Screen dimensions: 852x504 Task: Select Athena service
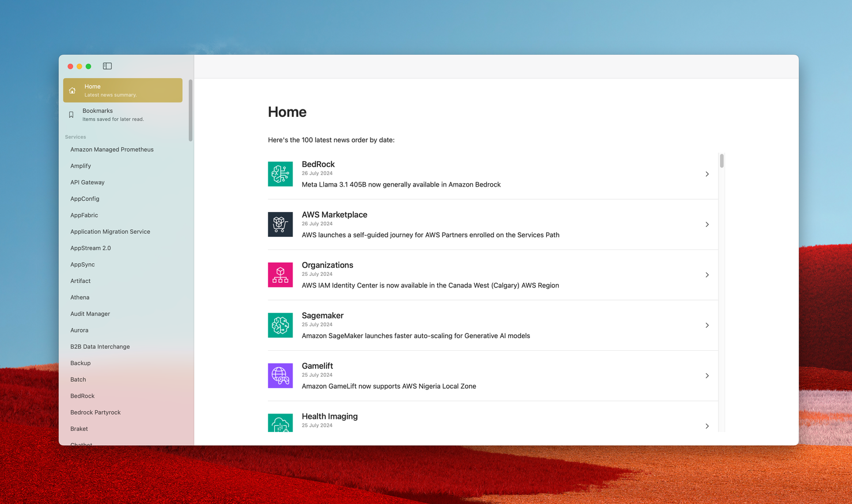click(79, 297)
